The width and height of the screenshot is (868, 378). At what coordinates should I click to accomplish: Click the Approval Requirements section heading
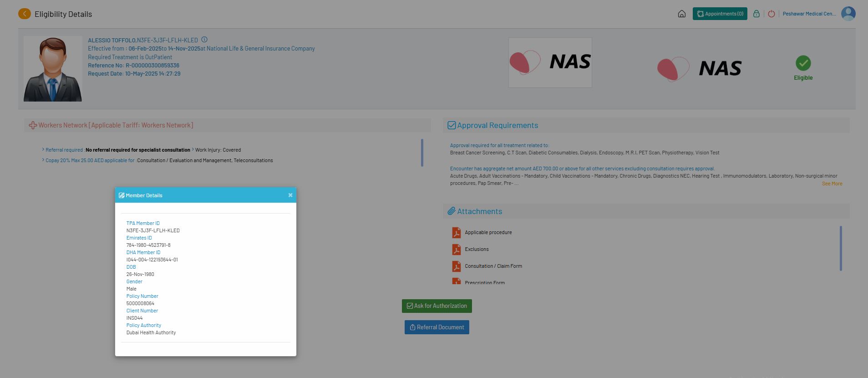(497, 125)
